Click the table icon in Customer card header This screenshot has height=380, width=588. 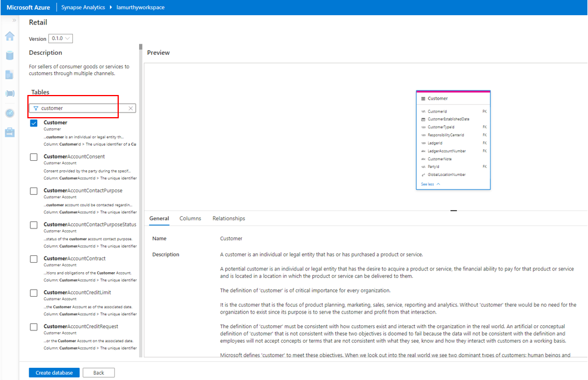(423, 98)
